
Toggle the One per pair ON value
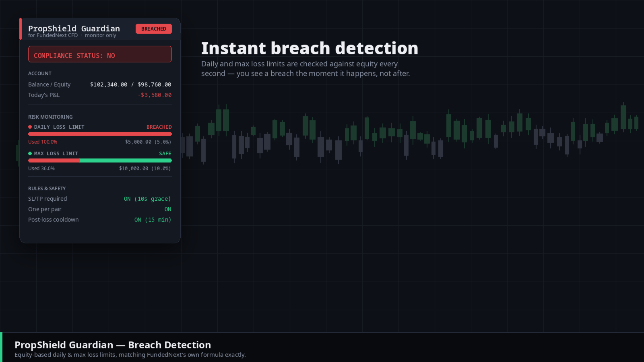coord(168,210)
